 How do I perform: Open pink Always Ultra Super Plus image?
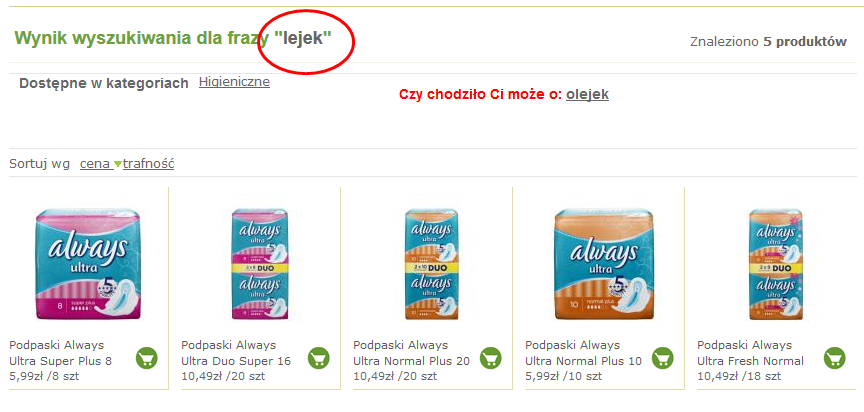tap(88, 264)
